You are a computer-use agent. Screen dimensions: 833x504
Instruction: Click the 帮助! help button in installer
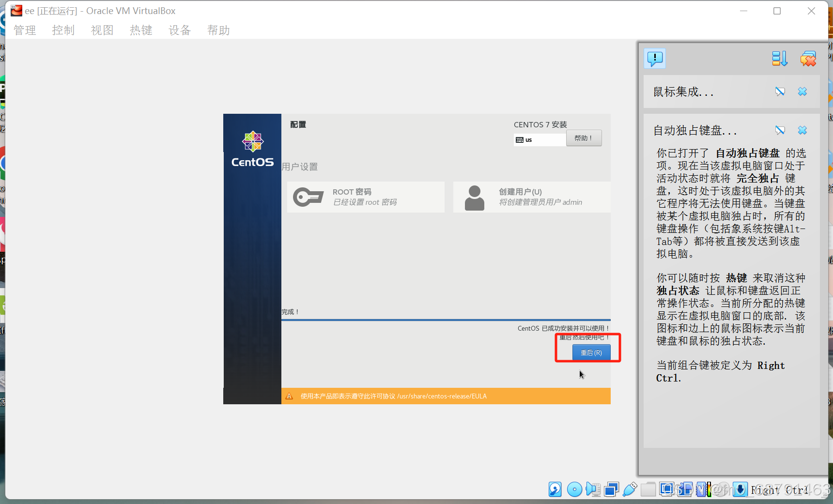584,138
